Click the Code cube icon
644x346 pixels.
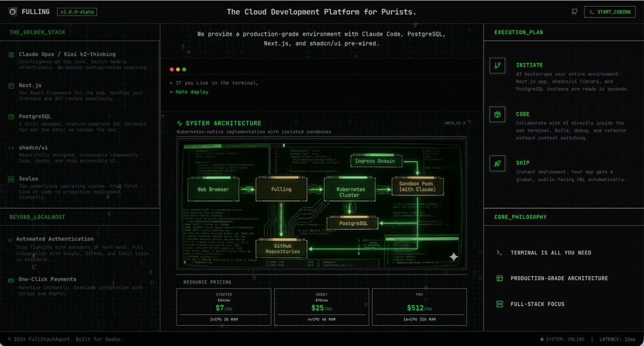coord(497,114)
